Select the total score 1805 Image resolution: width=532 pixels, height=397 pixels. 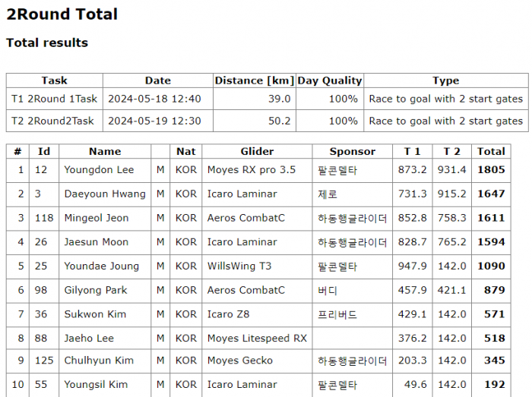click(491, 170)
